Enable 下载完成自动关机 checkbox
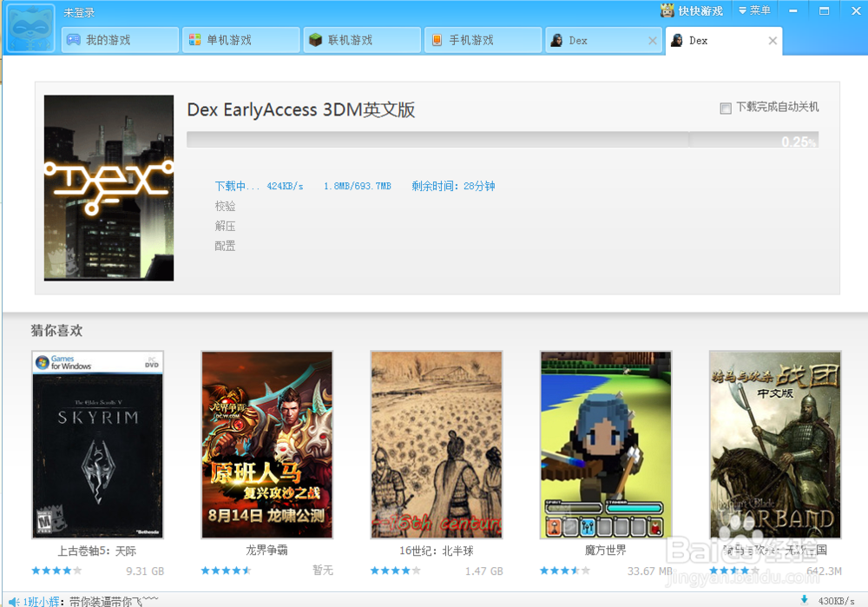Viewport: 868px width, 607px height. pyautogui.click(x=725, y=108)
